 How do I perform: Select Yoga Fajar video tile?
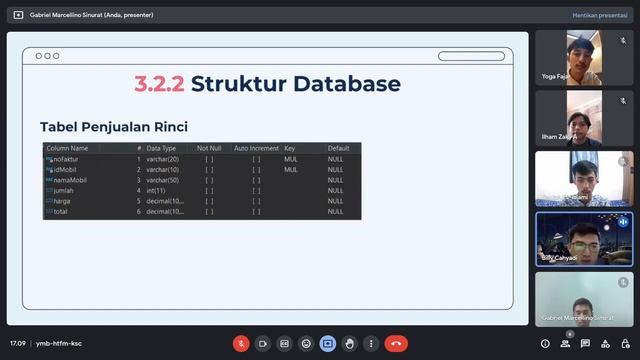584,58
